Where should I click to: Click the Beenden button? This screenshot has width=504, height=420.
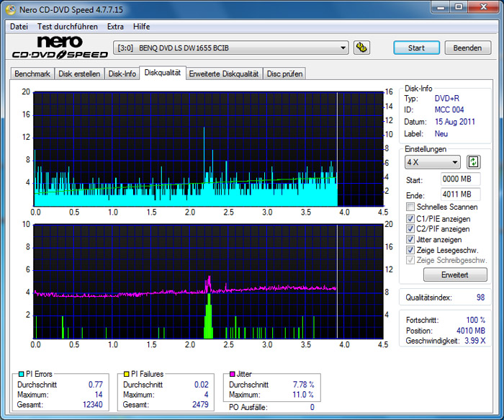468,48
